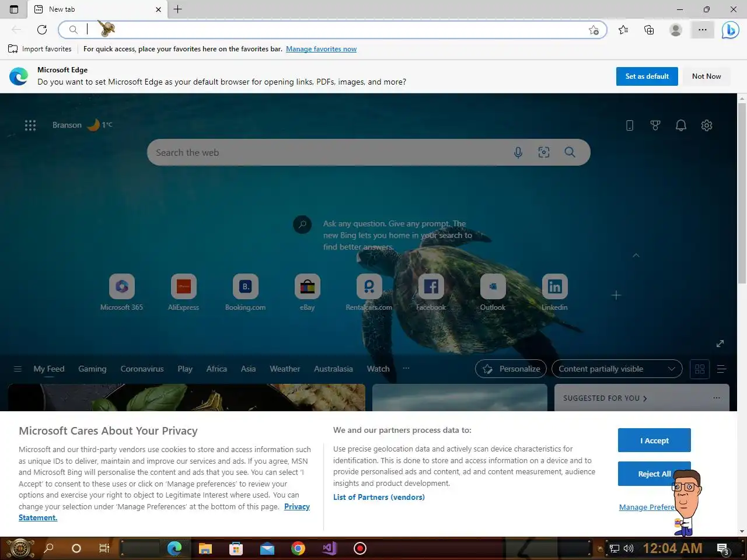747x560 pixels.
Task: Click the Personalize button
Action: coord(511,369)
